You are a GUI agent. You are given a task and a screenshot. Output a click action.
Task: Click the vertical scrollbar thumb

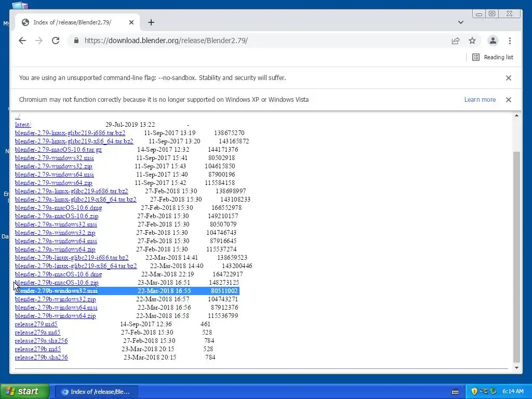pyautogui.click(x=516, y=257)
